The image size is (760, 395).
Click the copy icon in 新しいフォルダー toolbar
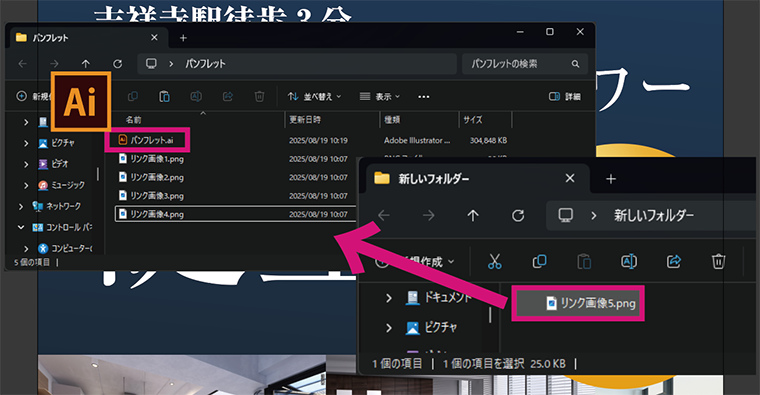click(x=539, y=262)
